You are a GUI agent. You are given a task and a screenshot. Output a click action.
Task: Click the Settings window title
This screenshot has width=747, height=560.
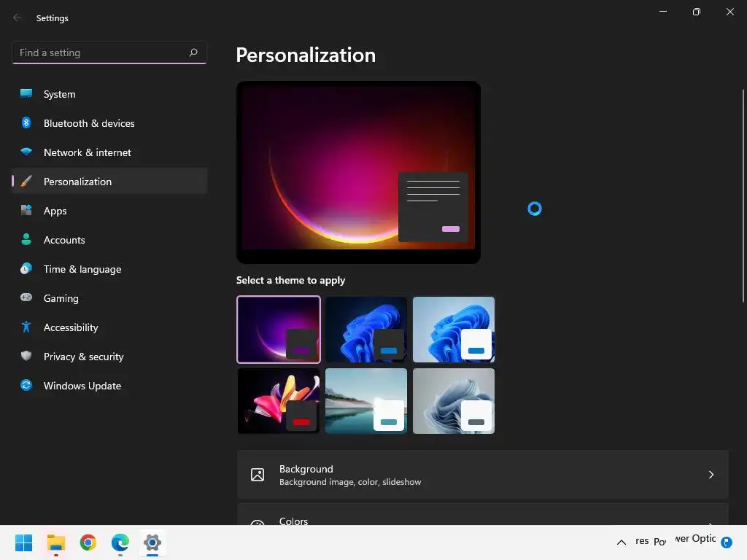53,18
